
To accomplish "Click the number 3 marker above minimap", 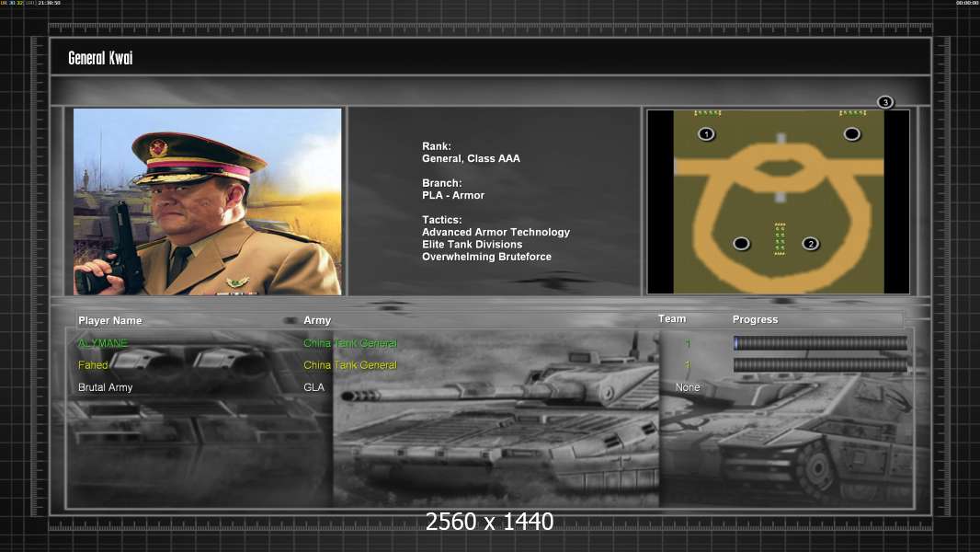I will (884, 102).
